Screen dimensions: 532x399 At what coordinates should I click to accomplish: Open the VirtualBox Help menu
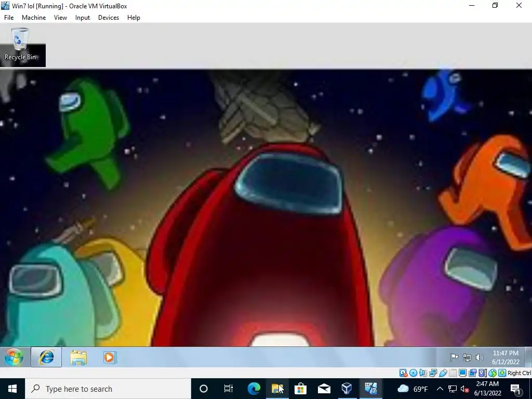click(134, 18)
